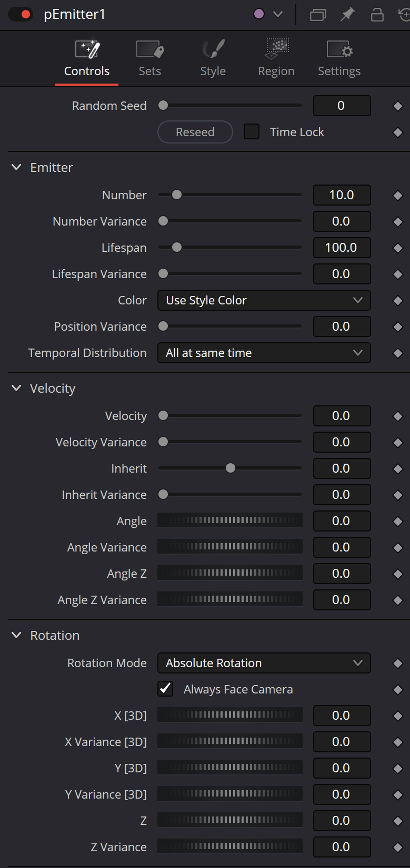
Task: Click the Number value field showing 10.0
Action: pos(342,195)
